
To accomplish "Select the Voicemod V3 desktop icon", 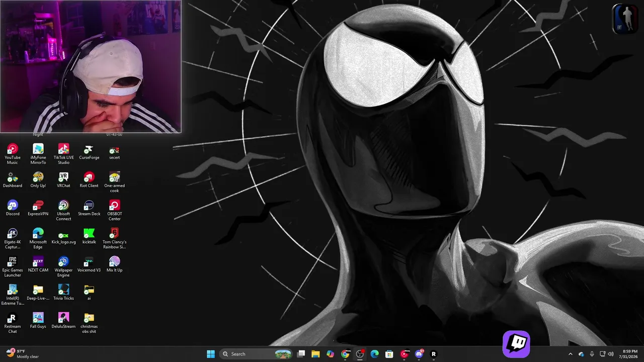I will [89, 264].
